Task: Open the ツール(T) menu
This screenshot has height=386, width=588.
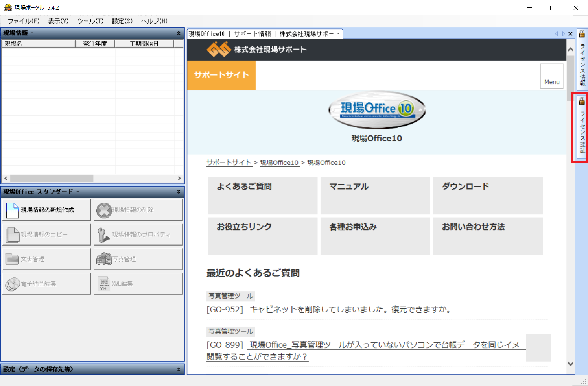Action: pyautogui.click(x=90, y=21)
